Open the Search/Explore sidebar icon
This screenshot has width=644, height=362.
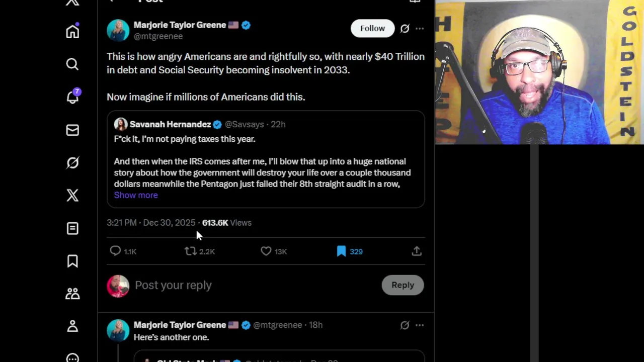pos(72,64)
